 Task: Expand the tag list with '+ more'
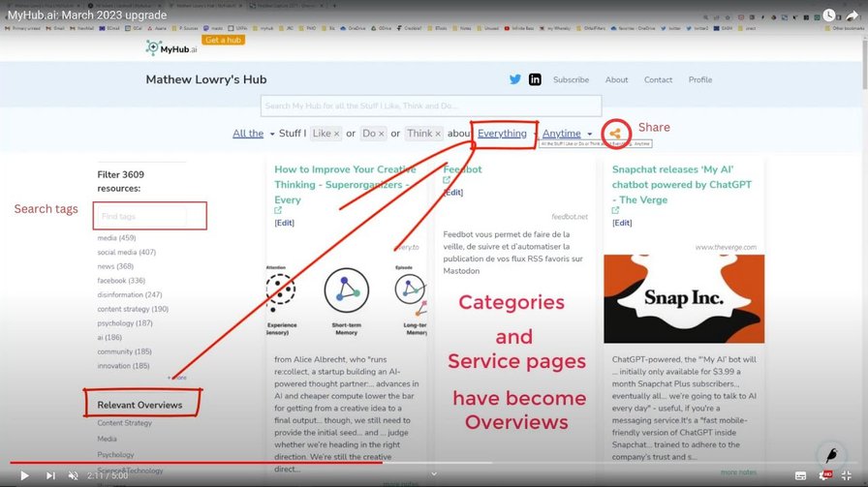[x=177, y=378]
